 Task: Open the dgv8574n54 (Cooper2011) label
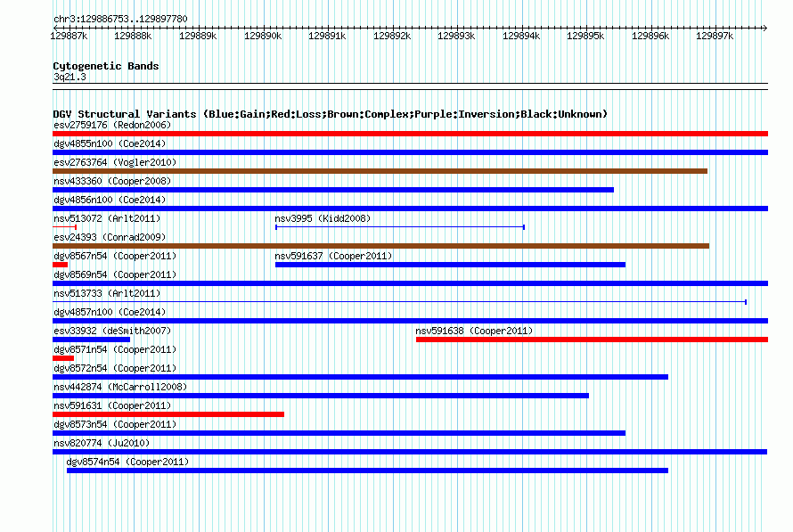pyautogui.click(x=127, y=462)
